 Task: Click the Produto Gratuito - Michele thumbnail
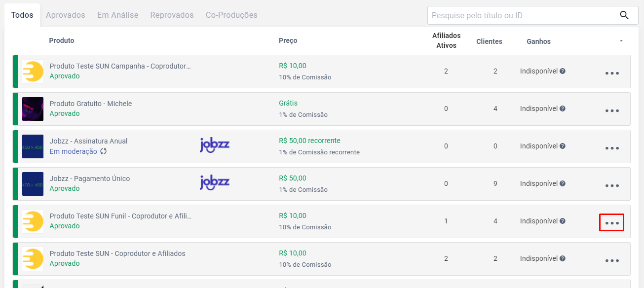click(33, 109)
